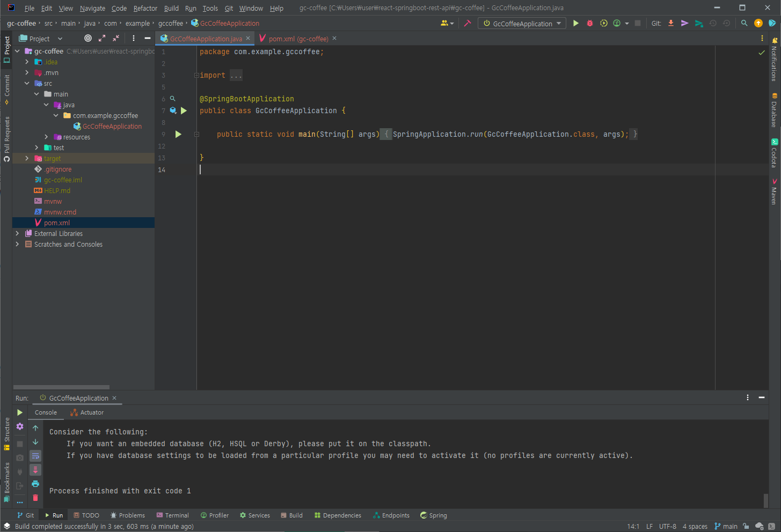Viewport: 781px width, 532px height.
Task: Open the Refactor menu
Action: tap(145, 8)
